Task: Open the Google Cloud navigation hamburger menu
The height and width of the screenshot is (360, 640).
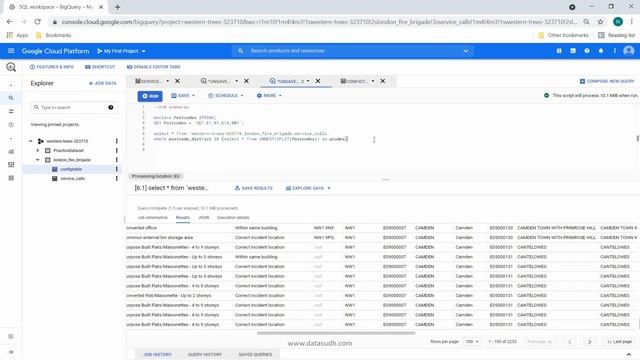Action: click(x=11, y=51)
